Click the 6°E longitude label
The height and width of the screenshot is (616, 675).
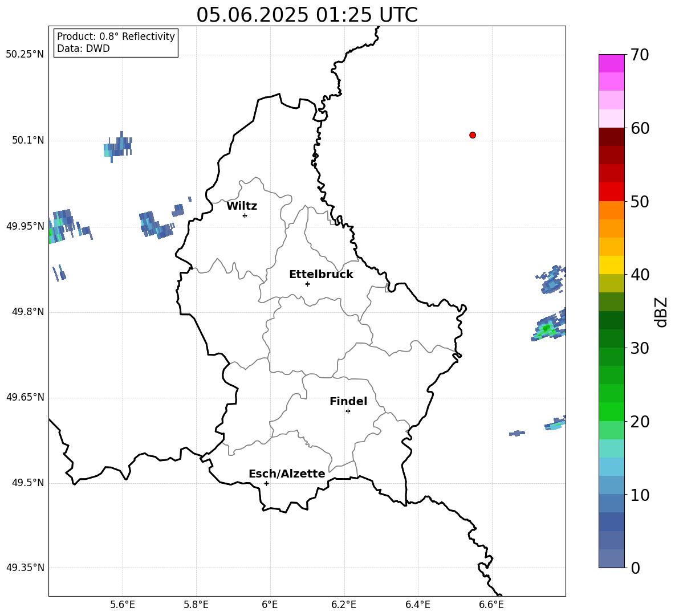click(270, 605)
